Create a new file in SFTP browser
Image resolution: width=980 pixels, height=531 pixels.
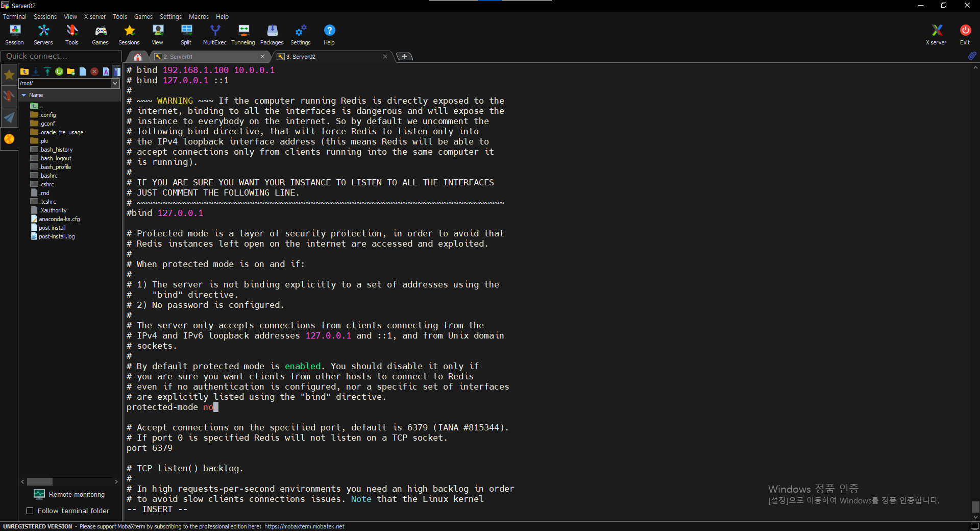83,71
